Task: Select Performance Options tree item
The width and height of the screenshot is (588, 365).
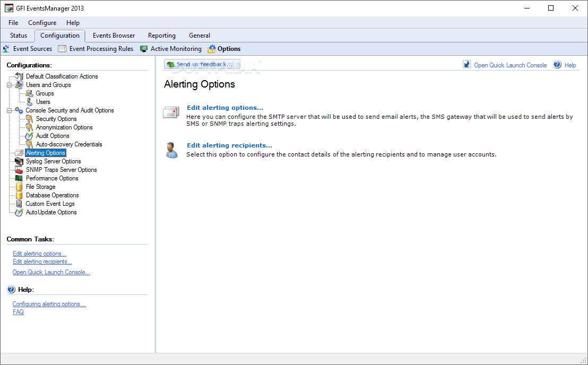Action: pyautogui.click(x=52, y=178)
